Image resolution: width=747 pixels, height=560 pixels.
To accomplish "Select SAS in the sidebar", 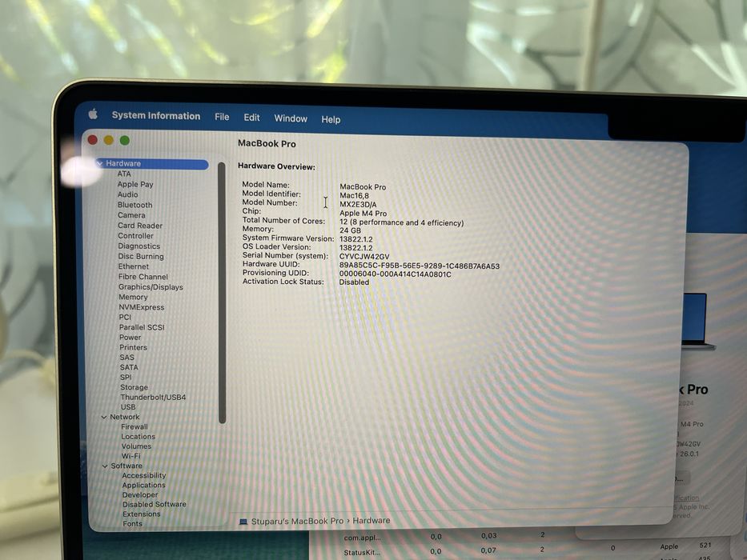I will tap(127, 358).
